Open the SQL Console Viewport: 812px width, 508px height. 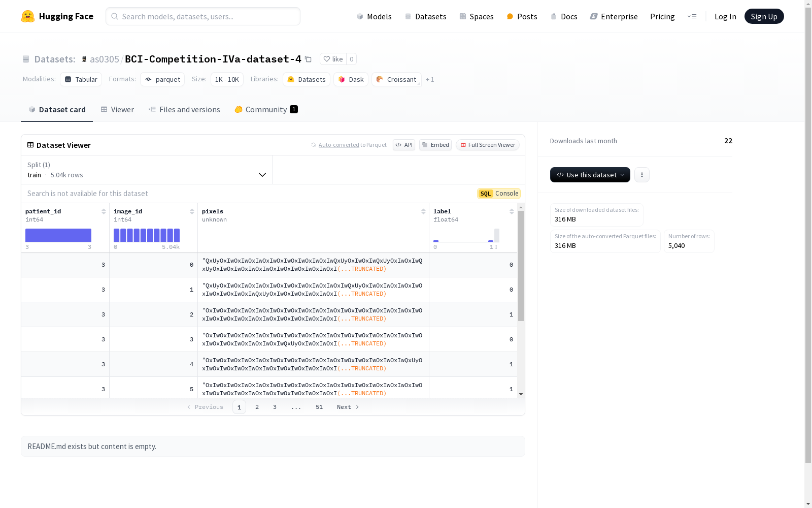tap(499, 194)
